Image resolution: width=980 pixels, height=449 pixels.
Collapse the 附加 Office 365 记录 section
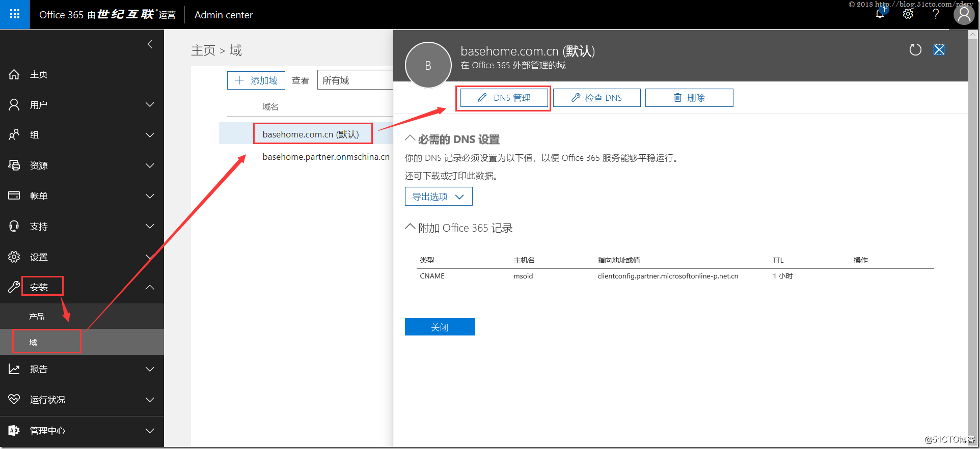(410, 227)
